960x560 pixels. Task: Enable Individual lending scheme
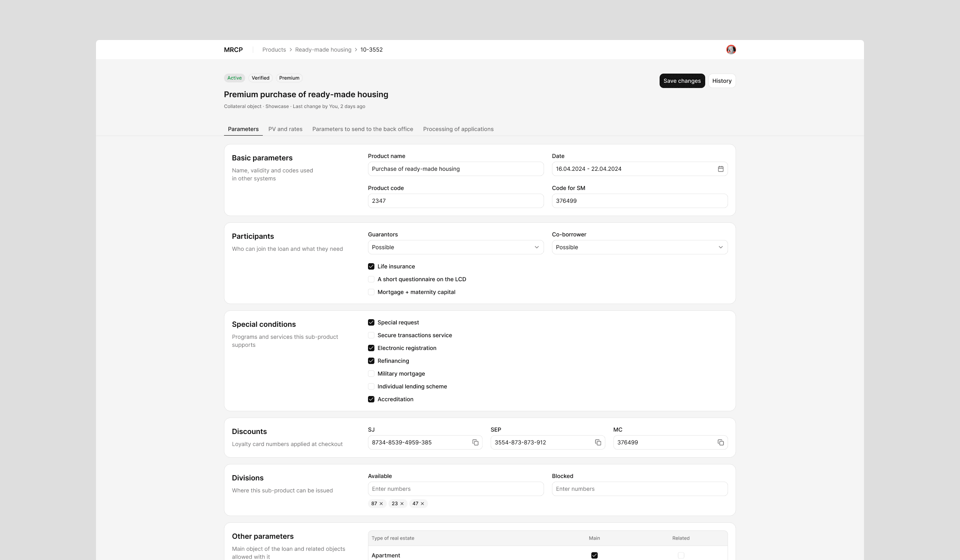371,386
